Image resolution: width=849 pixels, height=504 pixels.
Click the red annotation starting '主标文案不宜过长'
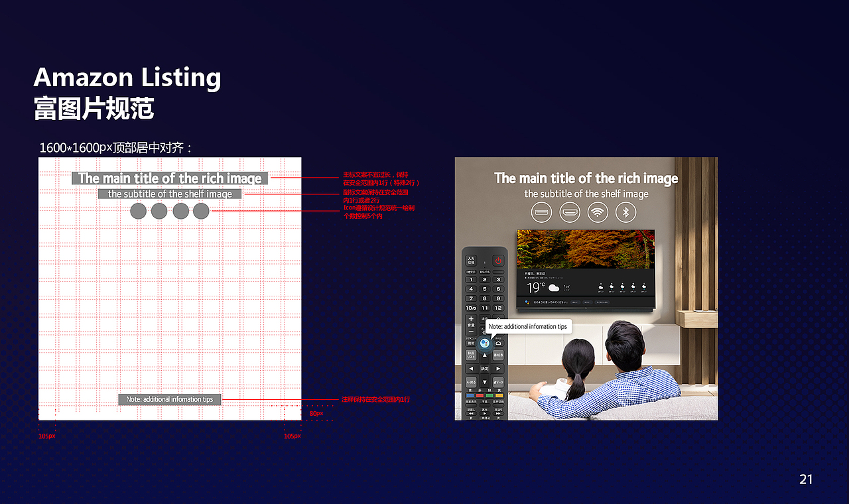(x=381, y=178)
